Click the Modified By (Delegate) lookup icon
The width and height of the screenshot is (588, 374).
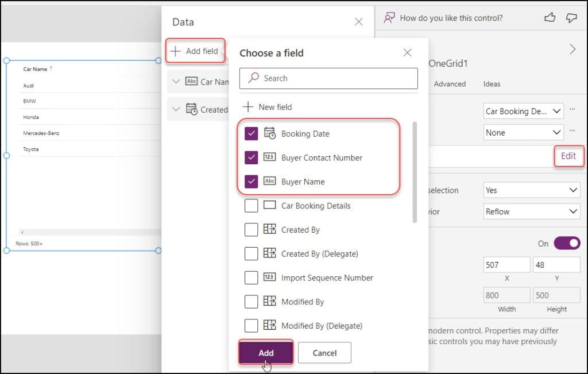click(270, 325)
